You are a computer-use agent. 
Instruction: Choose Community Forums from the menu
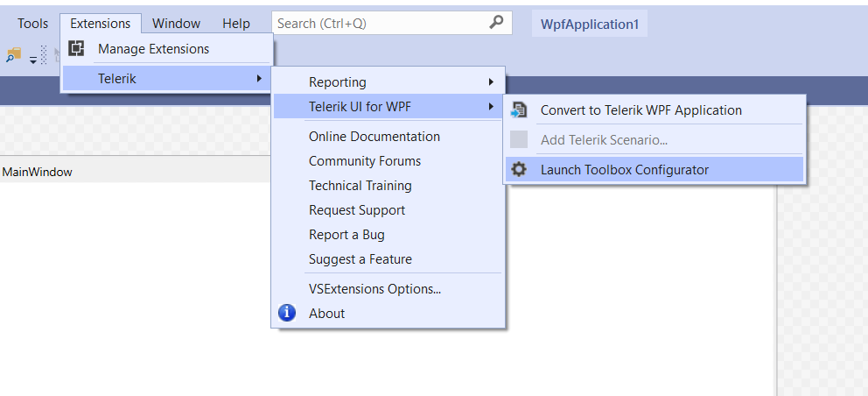coord(365,161)
